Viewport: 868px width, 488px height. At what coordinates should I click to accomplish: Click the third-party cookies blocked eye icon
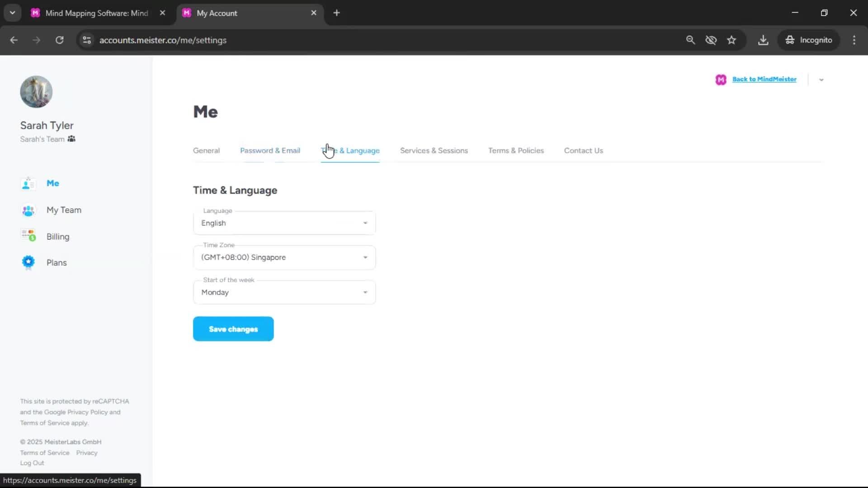point(711,40)
